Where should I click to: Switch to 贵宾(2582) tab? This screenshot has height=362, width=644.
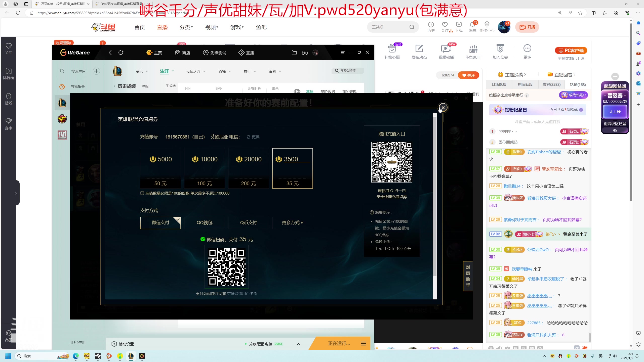551,84
